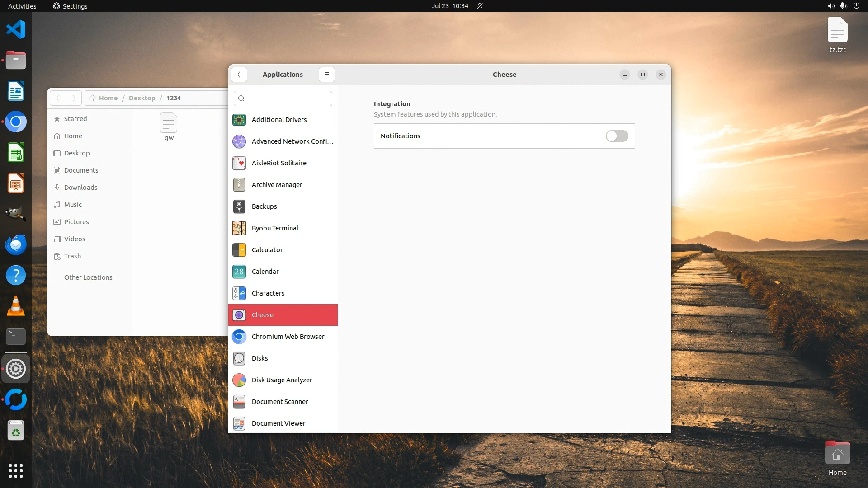Toggle the Notifications switch for Cheese
Image resolution: width=868 pixels, height=488 pixels.
point(617,136)
